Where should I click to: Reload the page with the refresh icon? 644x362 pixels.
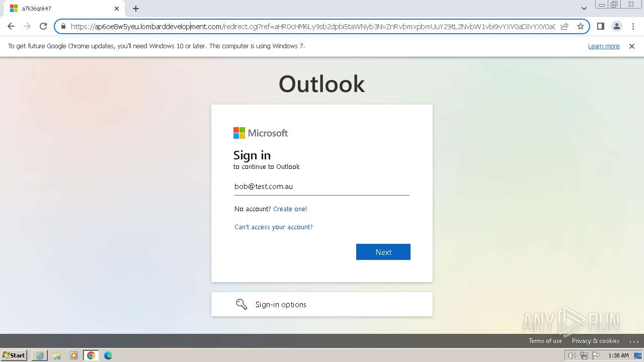pyautogui.click(x=43, y=26)
